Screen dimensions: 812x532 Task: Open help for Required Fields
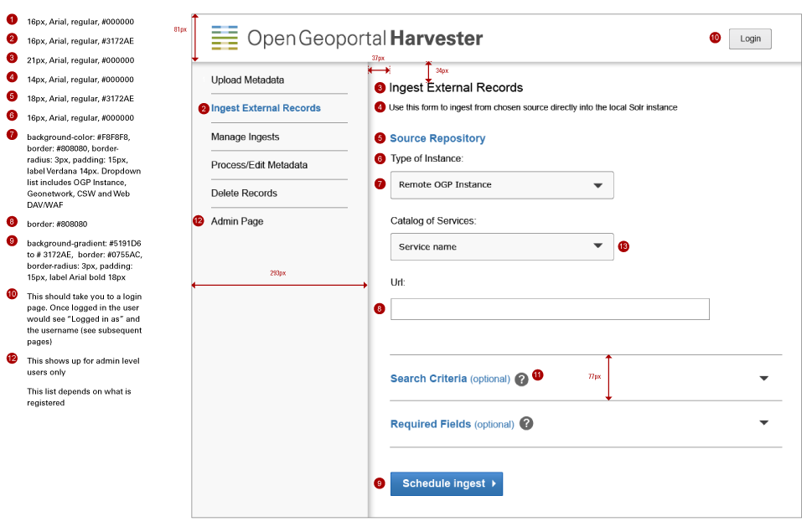[x=526, y=423]
